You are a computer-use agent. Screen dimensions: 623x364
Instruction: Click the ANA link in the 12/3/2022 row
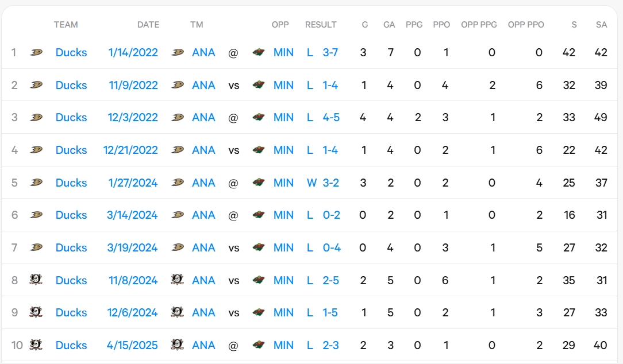(x=203, y=117)
